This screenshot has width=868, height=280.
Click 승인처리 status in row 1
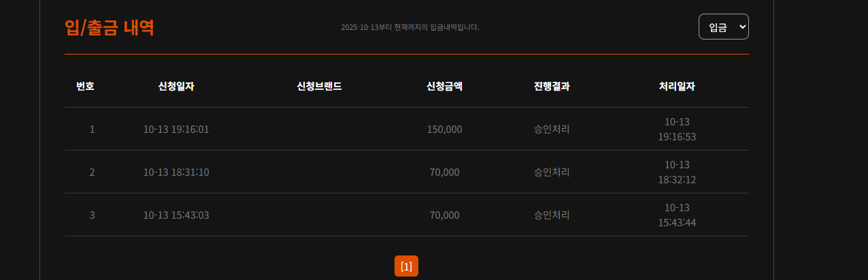tap(552, 129)
